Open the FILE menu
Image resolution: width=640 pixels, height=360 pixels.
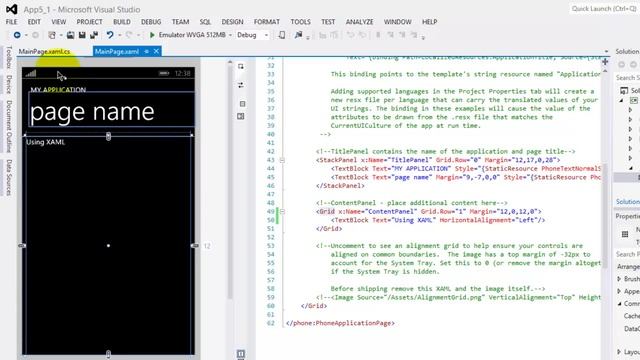11,22
